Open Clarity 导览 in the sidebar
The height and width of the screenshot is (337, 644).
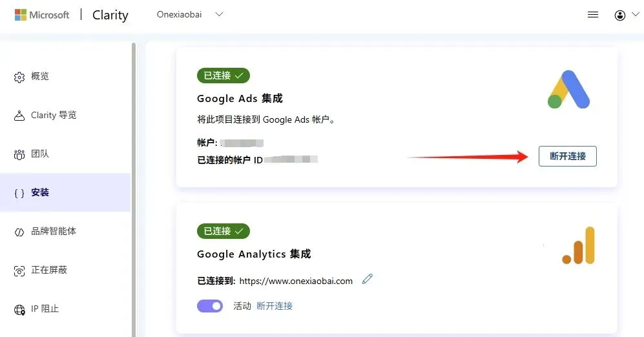54,115
